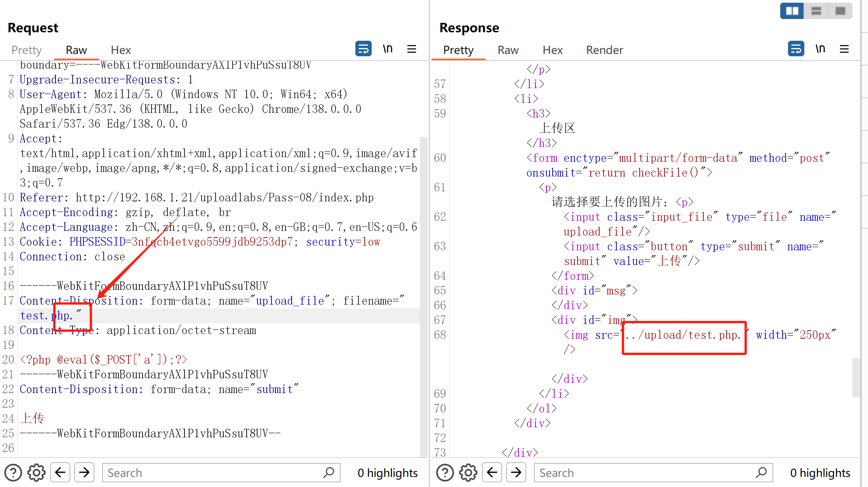Open the Response Hex tab
The height and width of the screenshot is (487, 868).
tap(553, 50)
